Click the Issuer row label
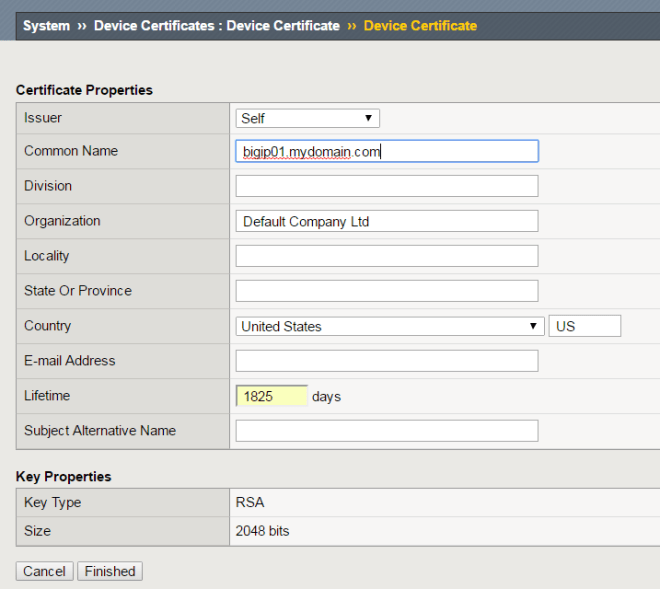The image size is (660, 589). tap(43, 118)
